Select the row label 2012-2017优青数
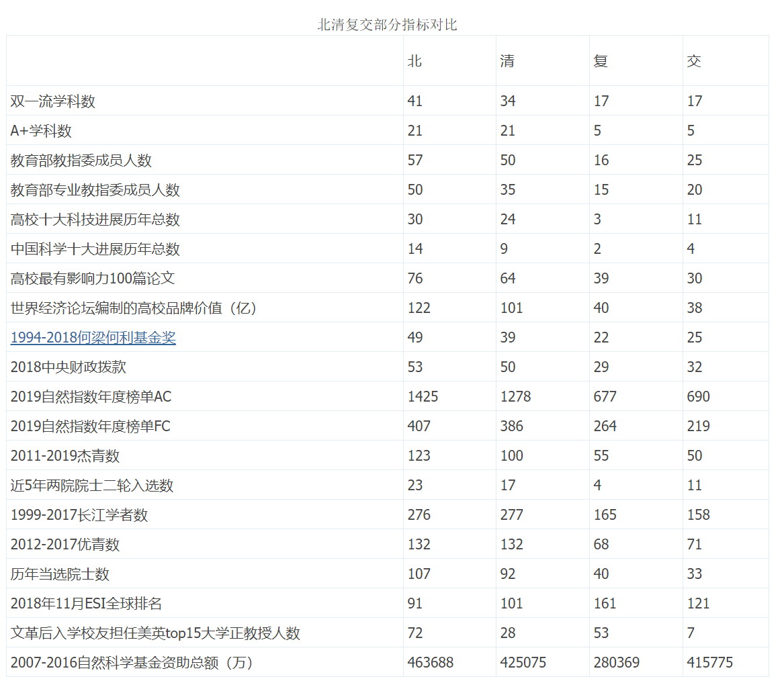 click(x=65, y=544)
